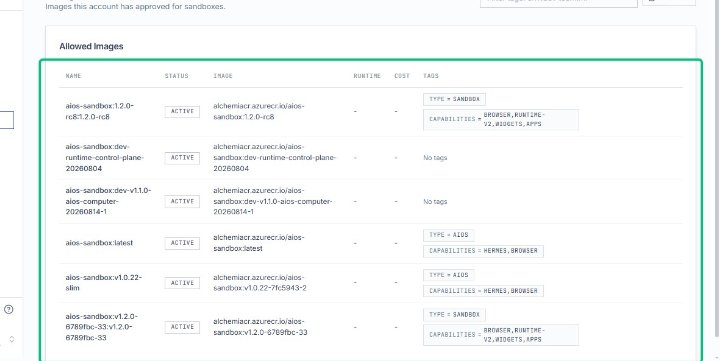Select the aios-sandbox:dev-runtime-control-plane-20260804 name cell
This screenshot has width=720, height=361.
point(105,158)
